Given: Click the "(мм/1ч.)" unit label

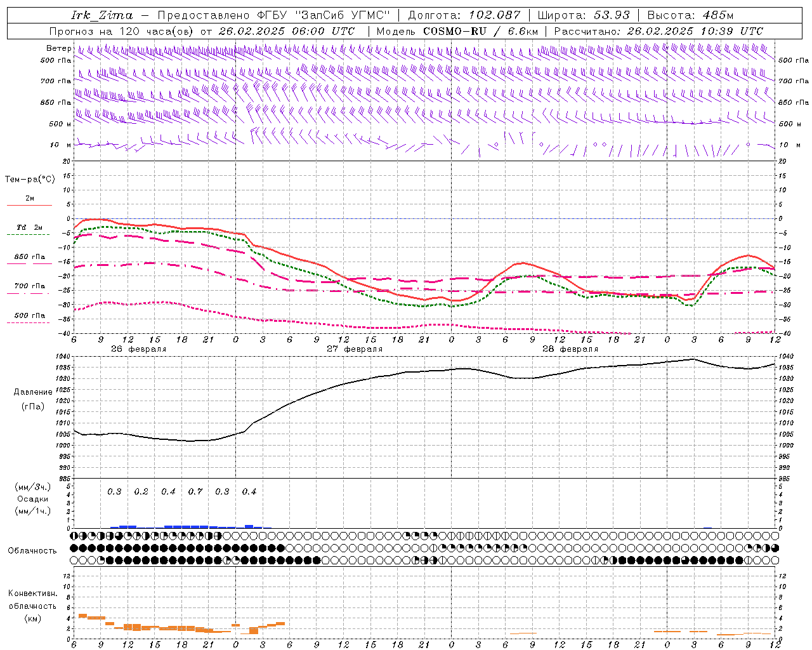Looking at the screenshot, I should (x=33, y=511).
